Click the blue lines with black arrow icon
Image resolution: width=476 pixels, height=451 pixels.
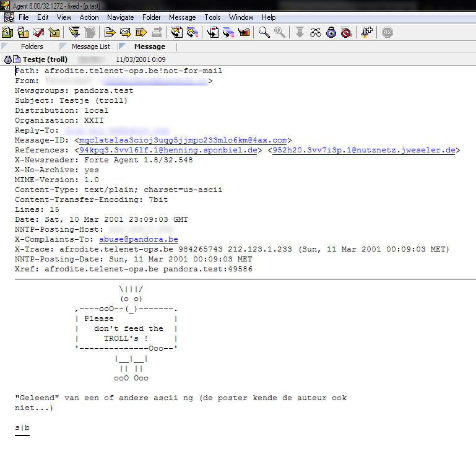(x=228, y=32)
